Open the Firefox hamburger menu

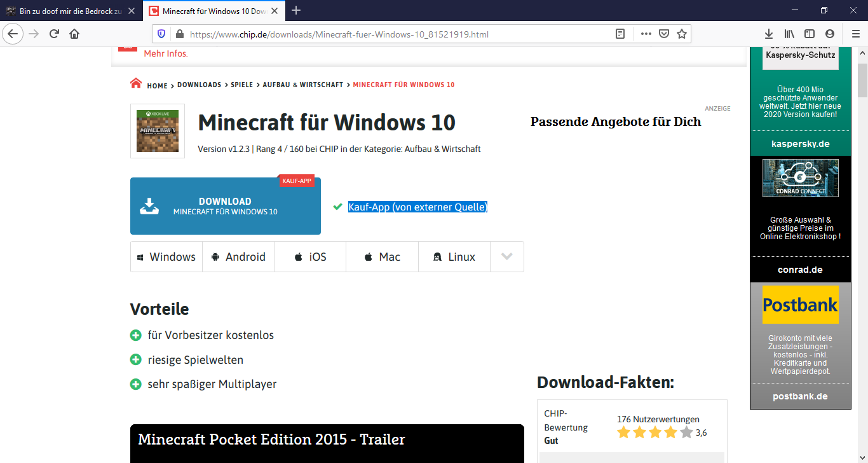pyautogui.click(x=855, y=34)
